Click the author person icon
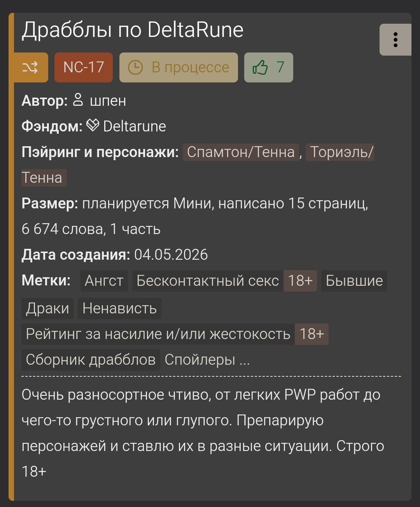 point(78,101)
